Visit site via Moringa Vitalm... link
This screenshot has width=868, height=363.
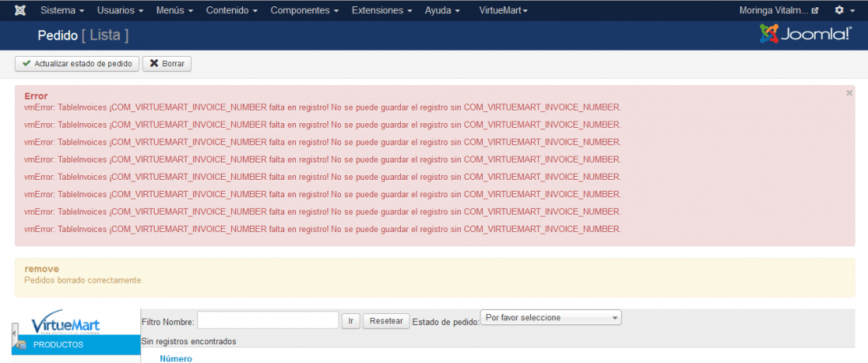(x=779, y=10)
